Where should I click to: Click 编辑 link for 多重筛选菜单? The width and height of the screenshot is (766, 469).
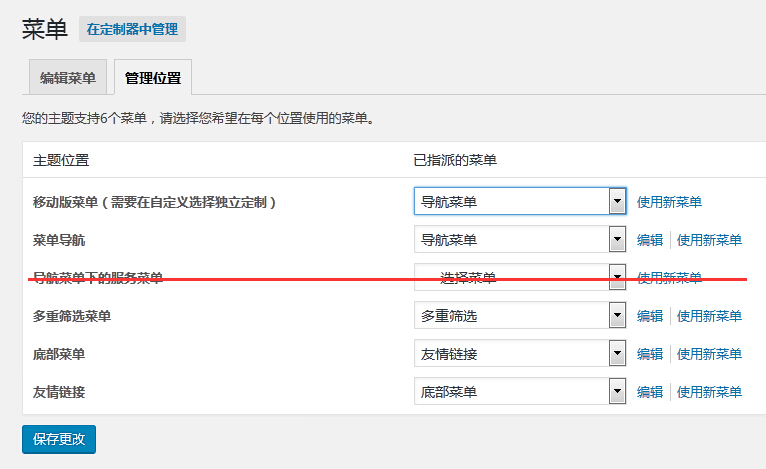650,316
